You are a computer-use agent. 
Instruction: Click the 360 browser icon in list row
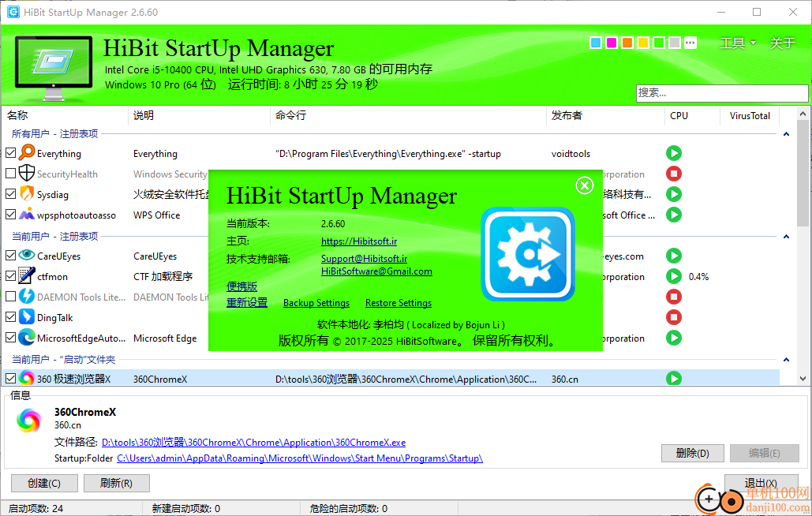click(27, 379)
